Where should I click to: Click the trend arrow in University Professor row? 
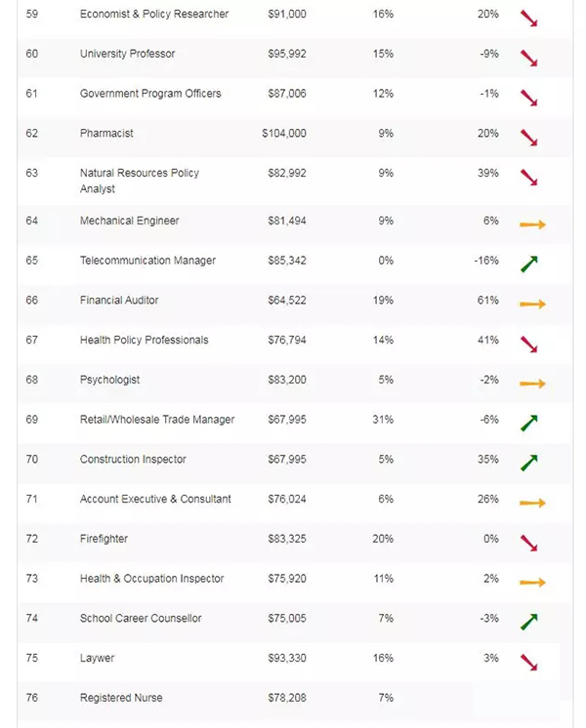click(x=528, y=59)
